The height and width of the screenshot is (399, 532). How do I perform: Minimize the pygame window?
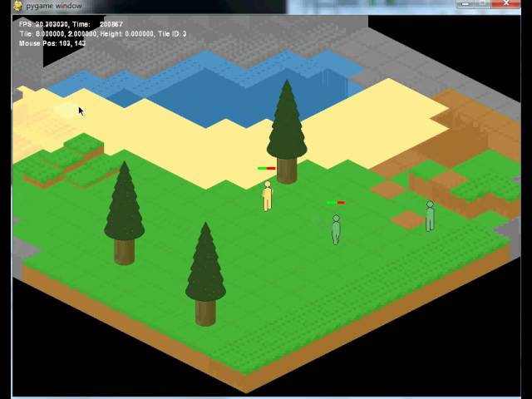(465, 3)
